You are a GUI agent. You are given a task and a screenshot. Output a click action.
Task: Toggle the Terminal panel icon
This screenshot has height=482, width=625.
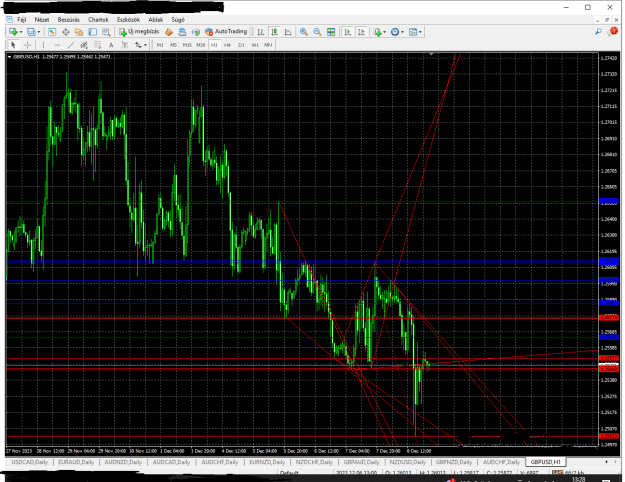coord(92,32)
